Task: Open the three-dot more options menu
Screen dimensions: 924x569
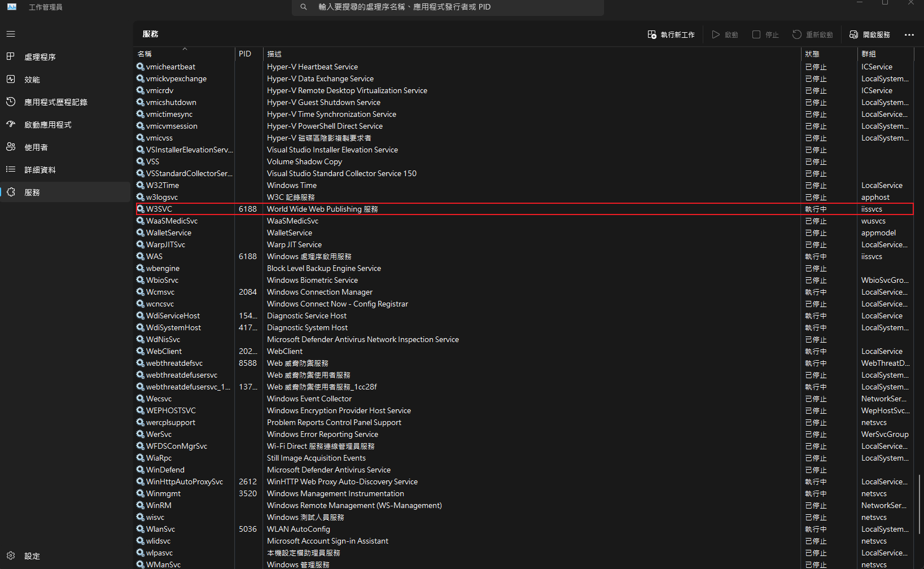Action: [909, 34]
